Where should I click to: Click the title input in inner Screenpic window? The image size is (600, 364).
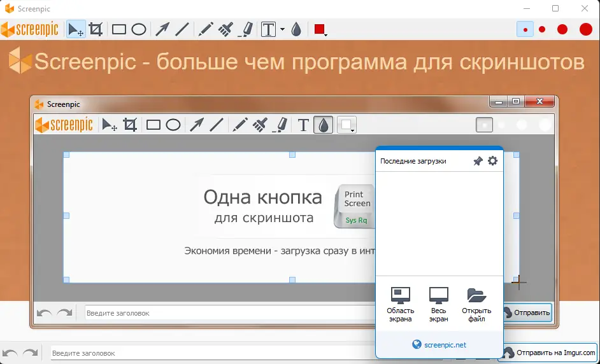[229, 312]
